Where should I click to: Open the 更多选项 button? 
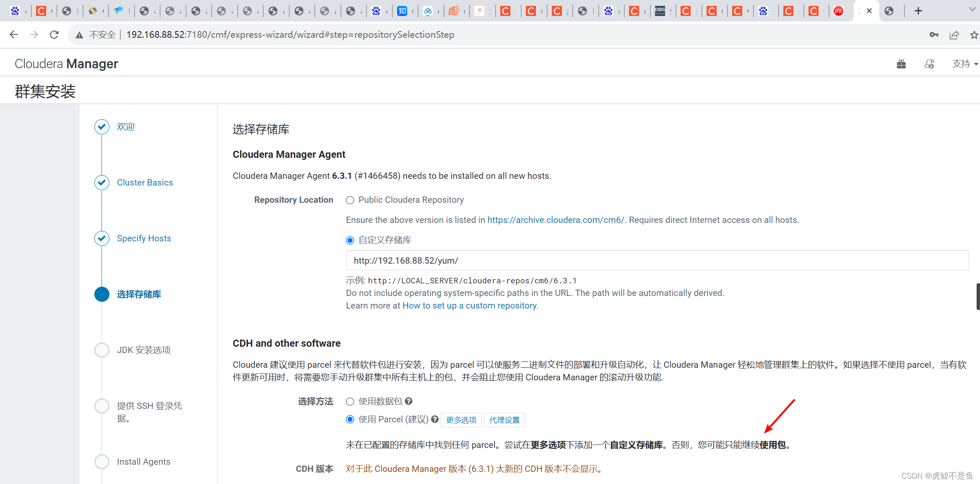tap(461, 420)
